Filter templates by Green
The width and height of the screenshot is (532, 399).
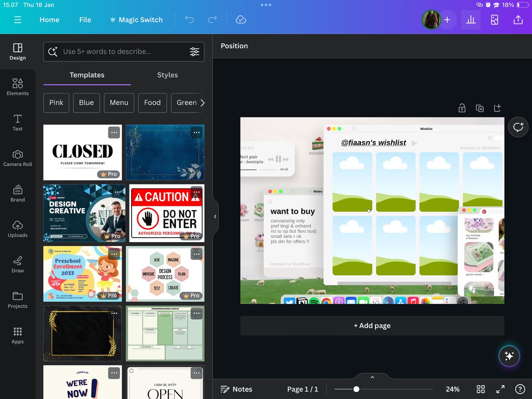[187, 102]
